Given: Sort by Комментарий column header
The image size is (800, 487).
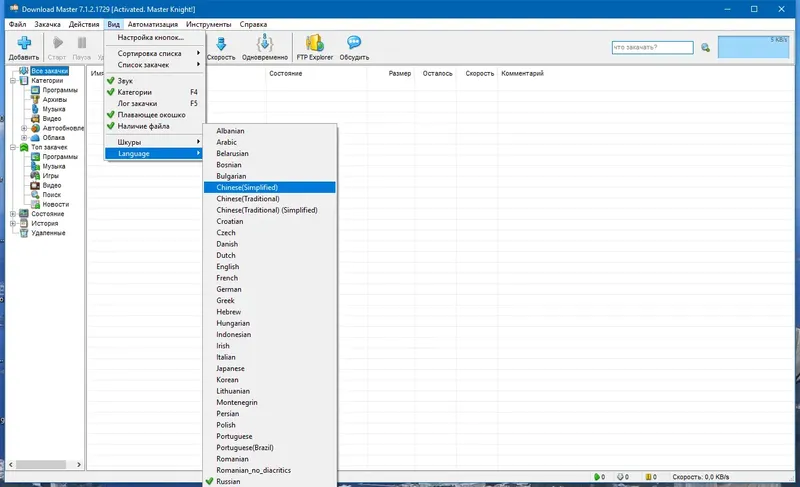Looking at the screenshot, I should click(x=522, y=73).
